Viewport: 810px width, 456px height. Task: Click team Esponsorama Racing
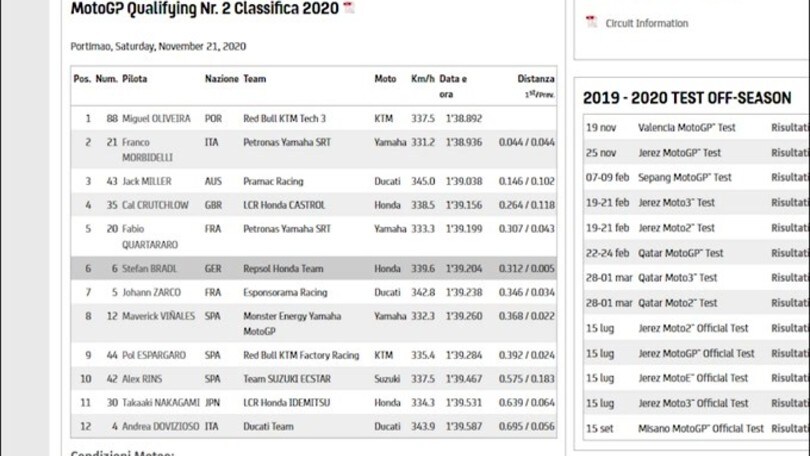[x=285, y=292]
